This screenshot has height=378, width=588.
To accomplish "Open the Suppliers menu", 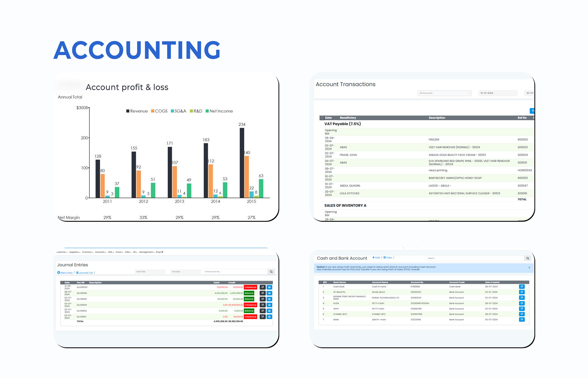I will click(74, 252).
